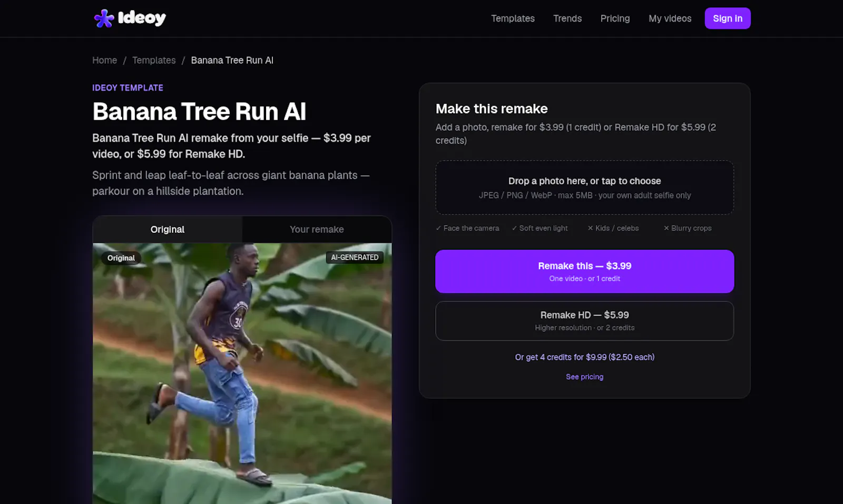Switch to the Your remake tab
The image size is (843, 504).
tap(317, 229)
